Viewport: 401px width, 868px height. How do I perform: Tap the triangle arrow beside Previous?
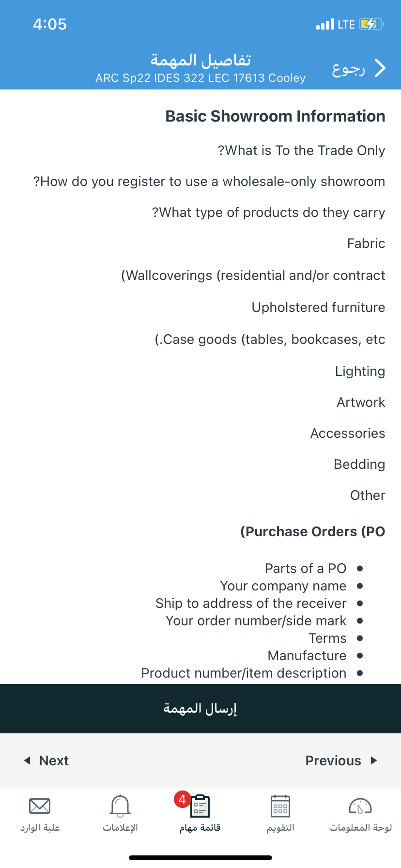coord(373,760)
